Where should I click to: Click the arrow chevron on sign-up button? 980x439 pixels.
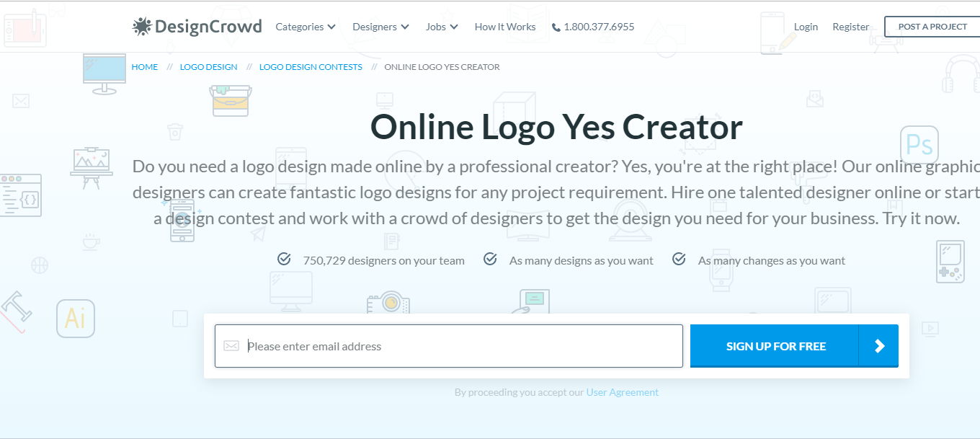[879, 346]
